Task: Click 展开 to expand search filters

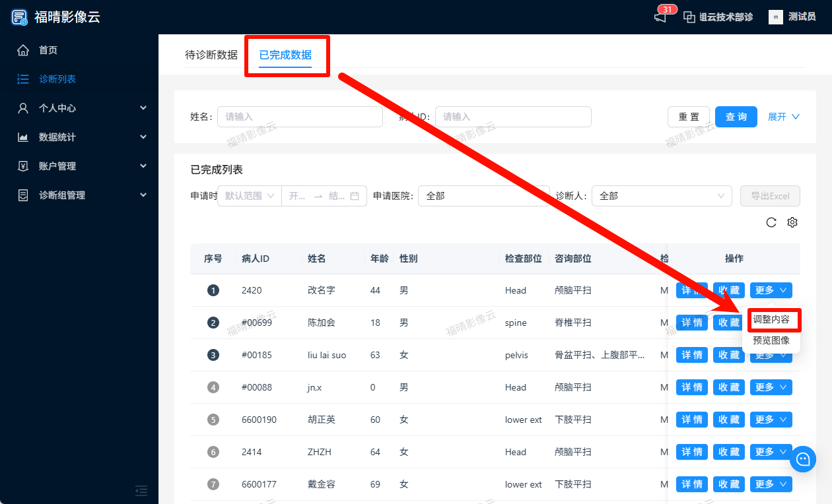Action: (x=783, y=117)
